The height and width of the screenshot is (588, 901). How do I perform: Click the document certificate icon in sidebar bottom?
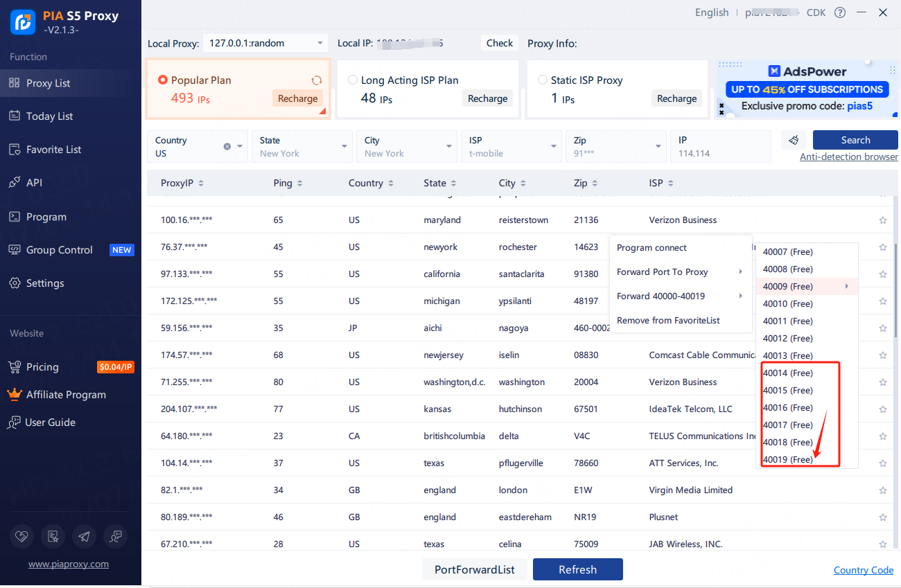tap(53, 536)
